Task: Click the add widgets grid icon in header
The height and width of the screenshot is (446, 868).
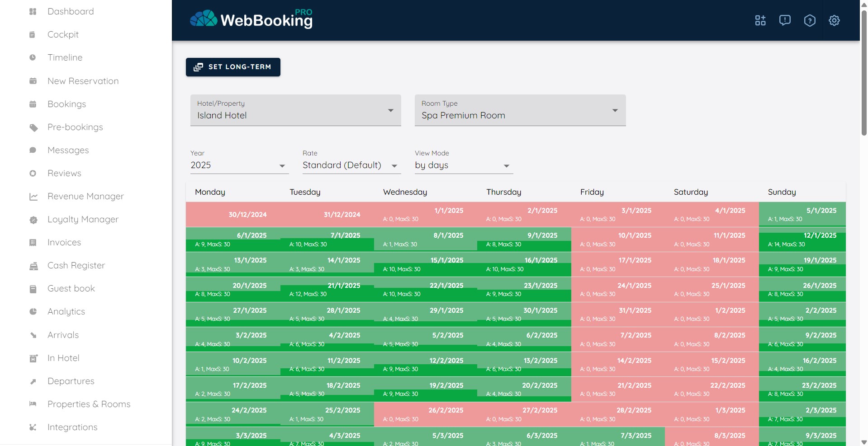Action: pyautogui.click(x=760, y=20)
